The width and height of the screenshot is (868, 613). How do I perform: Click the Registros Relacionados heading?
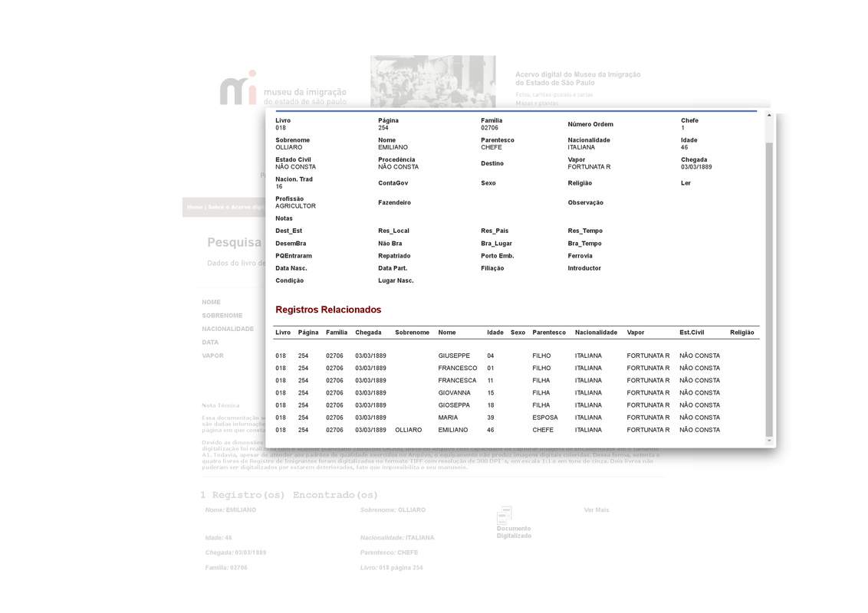[328, 310]
